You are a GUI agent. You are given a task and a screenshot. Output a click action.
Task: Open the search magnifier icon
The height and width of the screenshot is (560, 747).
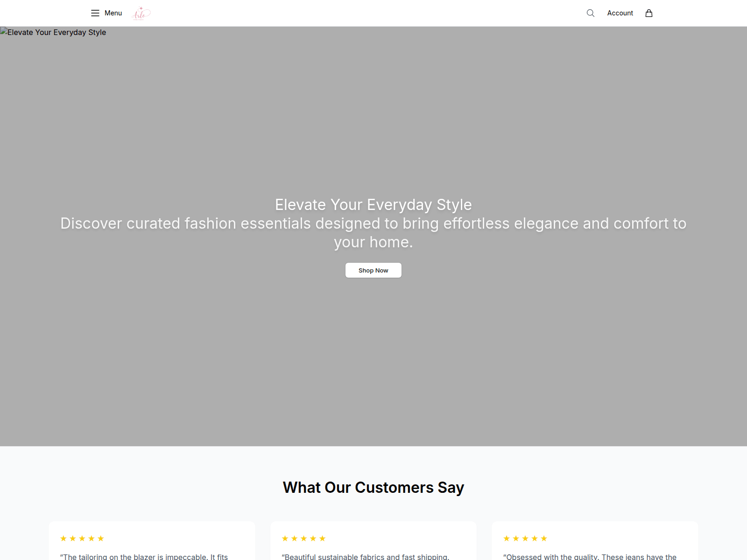point(591,13)
